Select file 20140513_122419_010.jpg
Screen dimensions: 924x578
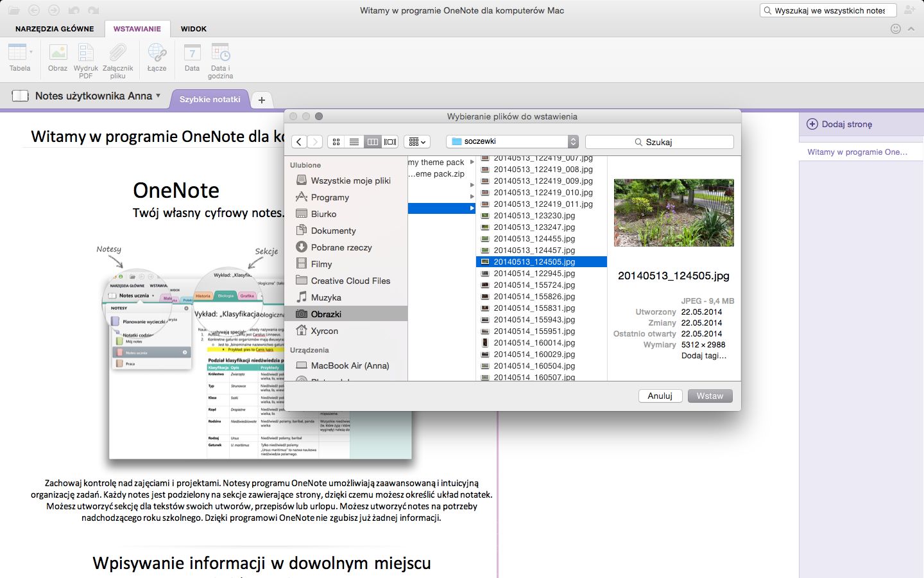pyautogui.click(x=542, y=193)
